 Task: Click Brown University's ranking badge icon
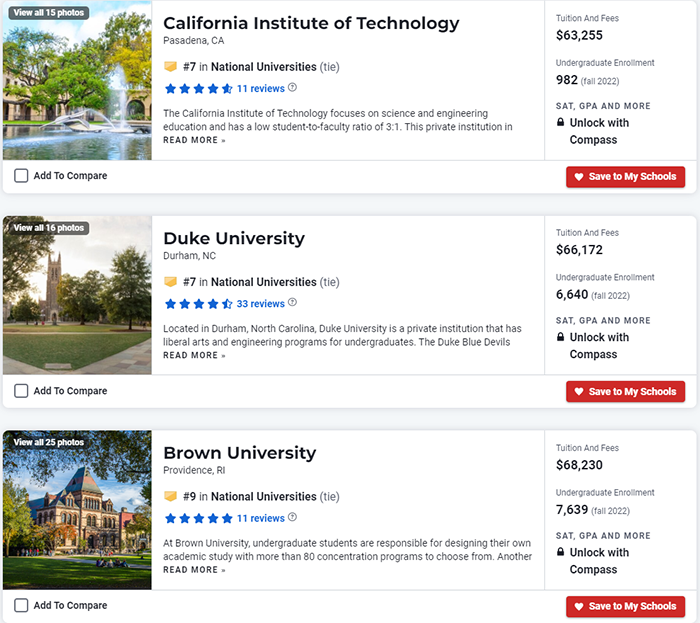point(170,497)
